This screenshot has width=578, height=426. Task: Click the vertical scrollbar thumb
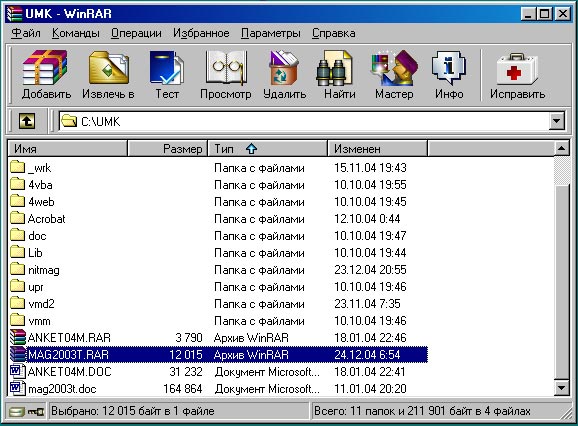(561, 282)
